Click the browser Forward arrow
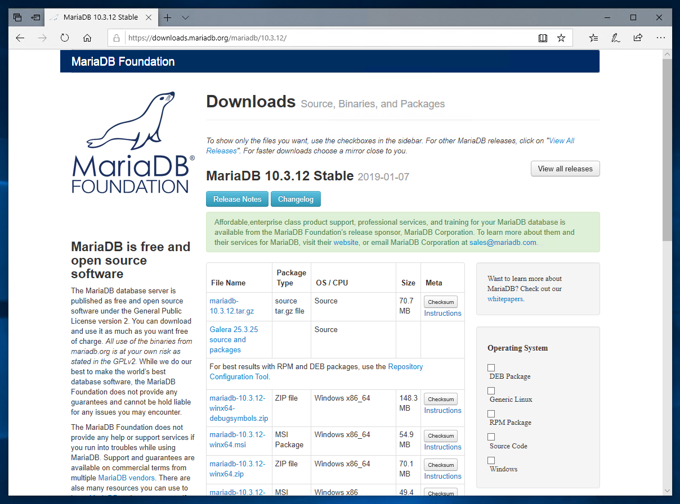Screen dimensions: 680x504 42,38
